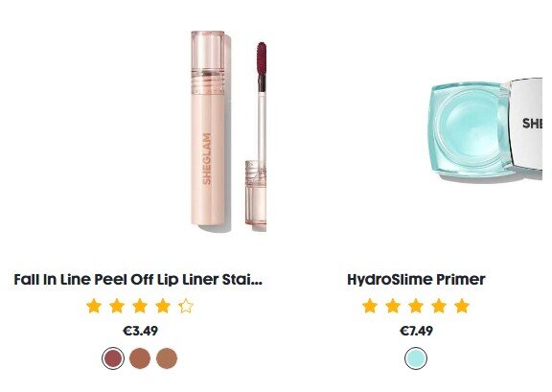Click the fourth star of lip liner rating
This screenshot has width=552, height=392.
pos(163,306)
